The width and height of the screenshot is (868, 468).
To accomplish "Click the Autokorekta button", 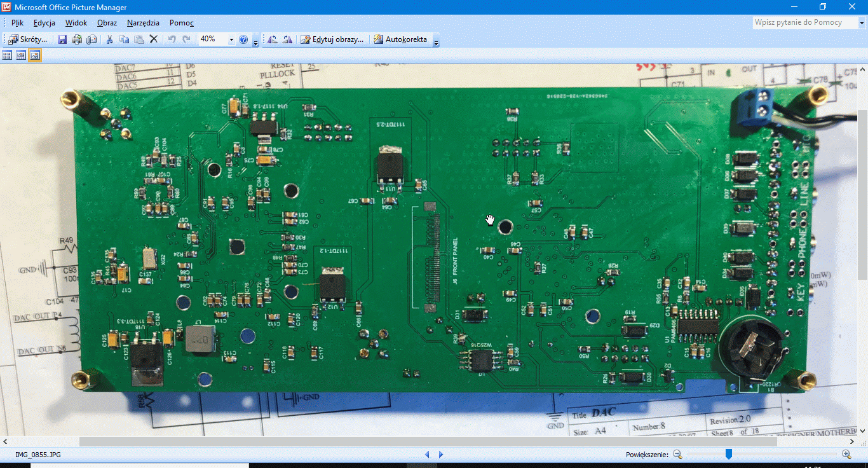I will coord(400,39).
